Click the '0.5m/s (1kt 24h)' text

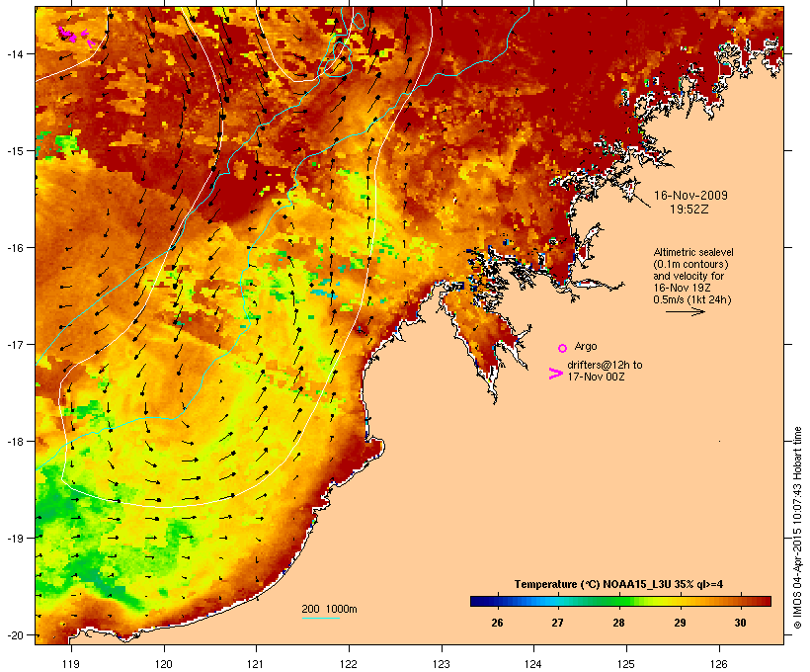[692, 299]
